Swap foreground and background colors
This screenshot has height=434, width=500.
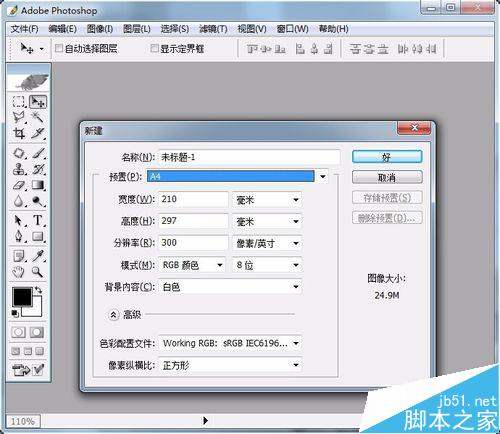[38, 290]
